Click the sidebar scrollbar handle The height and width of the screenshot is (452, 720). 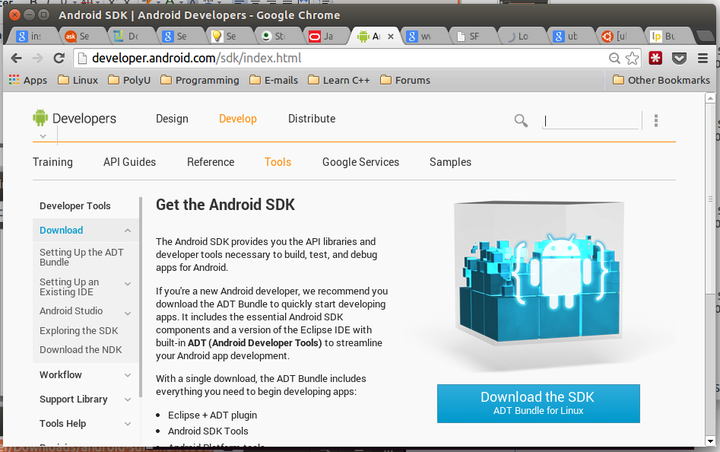click(141, 298)
